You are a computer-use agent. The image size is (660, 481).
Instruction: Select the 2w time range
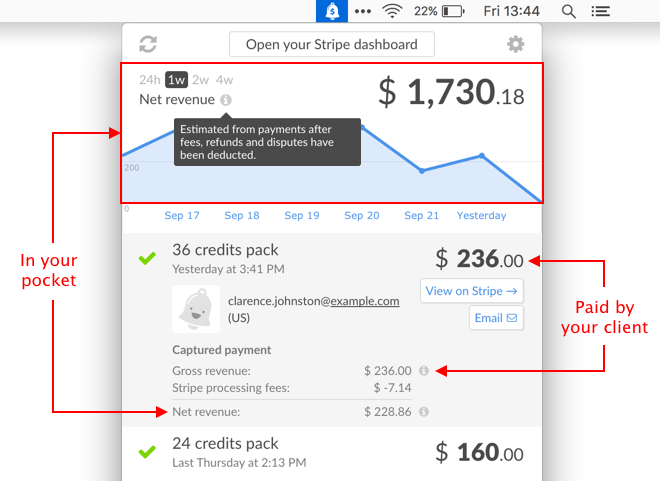point(200,80)
